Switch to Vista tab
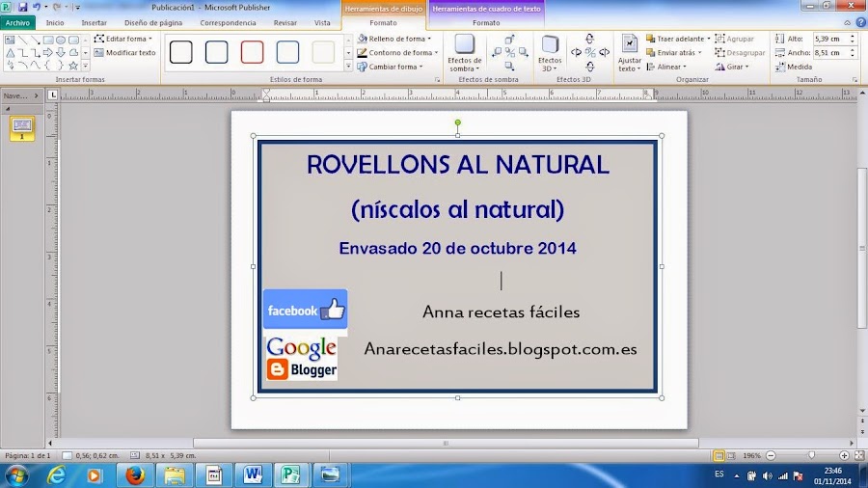 (x=322, y=23)
